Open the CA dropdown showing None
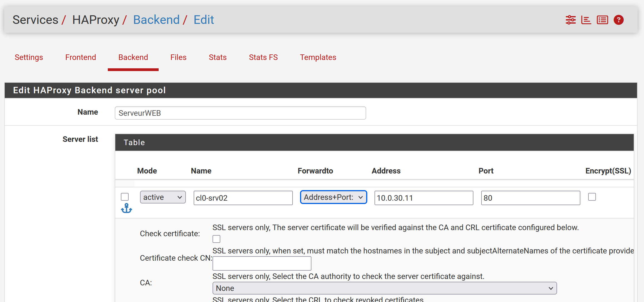 tap(385, 288)
